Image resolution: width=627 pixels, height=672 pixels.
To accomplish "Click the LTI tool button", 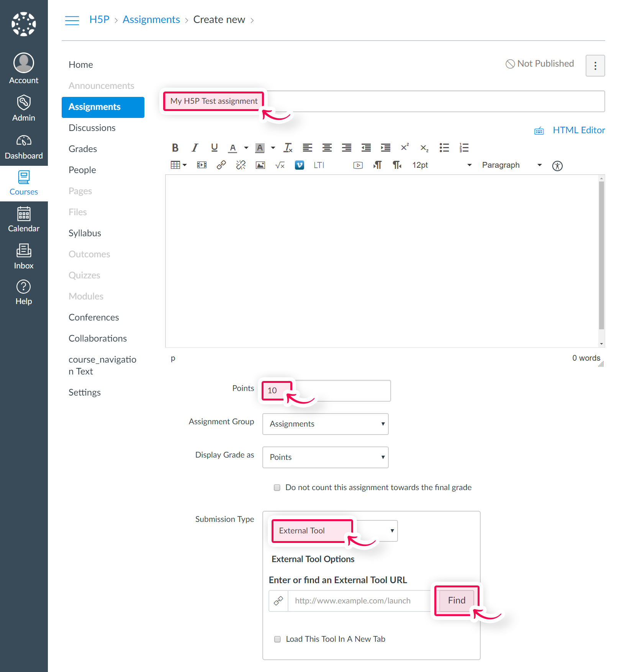I will (319, 165).
